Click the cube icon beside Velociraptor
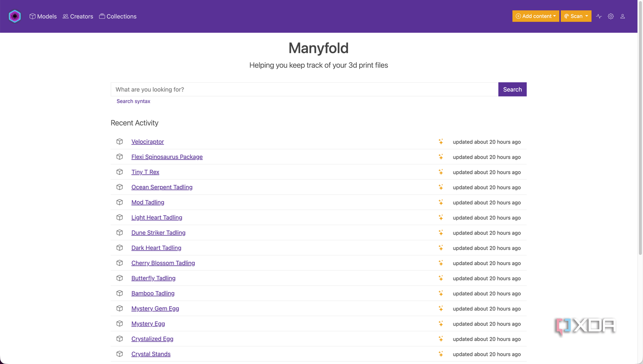643x364 pixels. coord(120,141)
